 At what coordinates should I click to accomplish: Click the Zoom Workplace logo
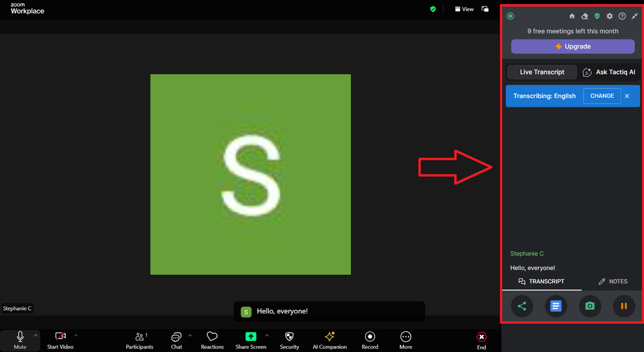point(27,9)
